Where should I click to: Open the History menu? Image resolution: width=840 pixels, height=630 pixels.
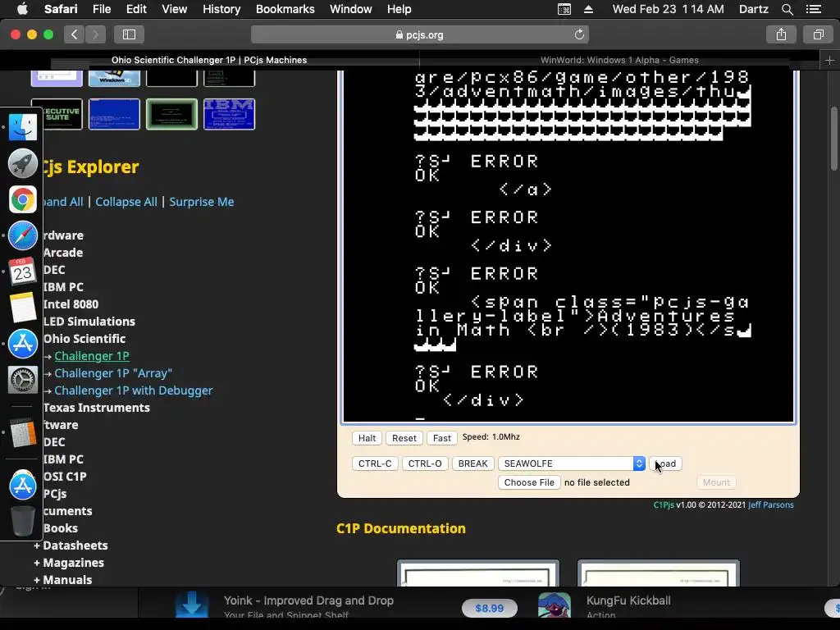coord(221,9)
